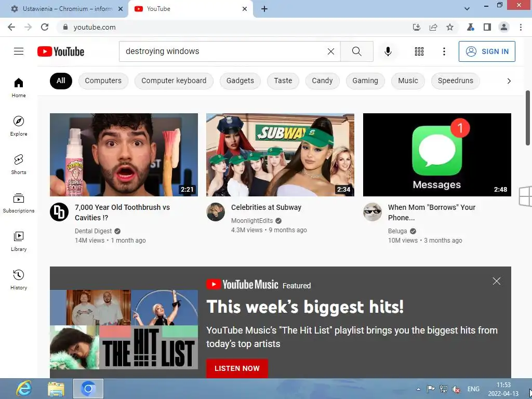Clear the search box with the X
Image resolution: width=532 pixels, height=399 pixels.
pyautogui.click(x=331, y=51)
